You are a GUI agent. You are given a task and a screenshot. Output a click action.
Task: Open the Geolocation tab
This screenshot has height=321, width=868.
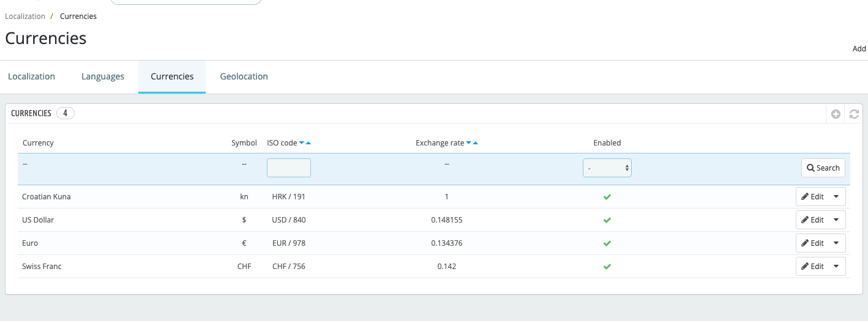click(244, 76)
